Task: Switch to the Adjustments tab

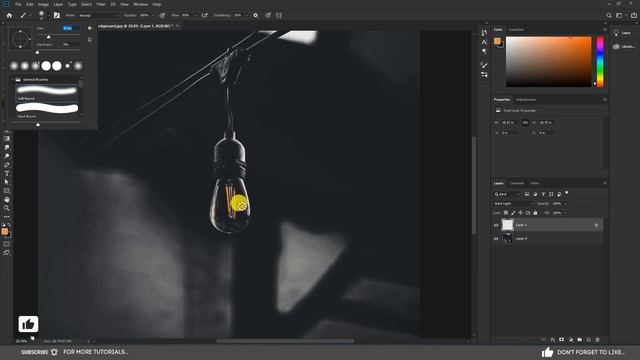Action: 526,100
